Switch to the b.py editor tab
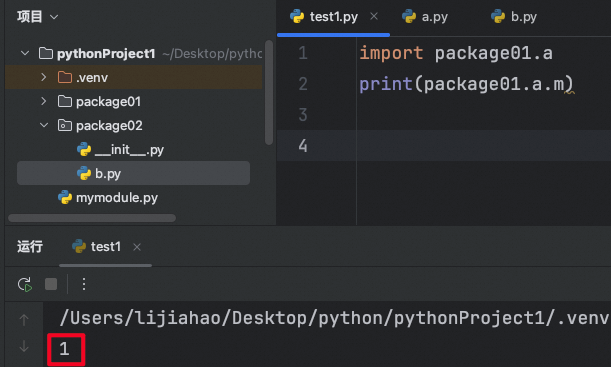This screenshot has height=367, width=611. pyautogui.click(x=514, y=17)
